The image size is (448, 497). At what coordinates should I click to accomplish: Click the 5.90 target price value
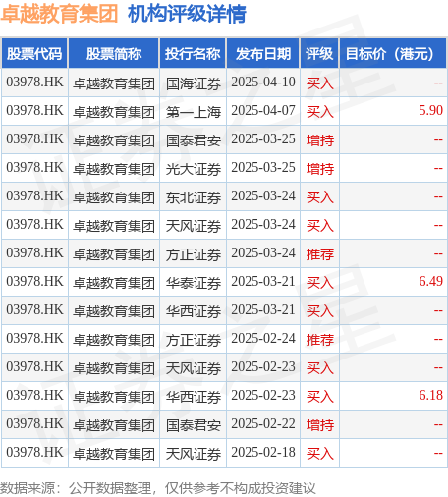pos(430,110)
